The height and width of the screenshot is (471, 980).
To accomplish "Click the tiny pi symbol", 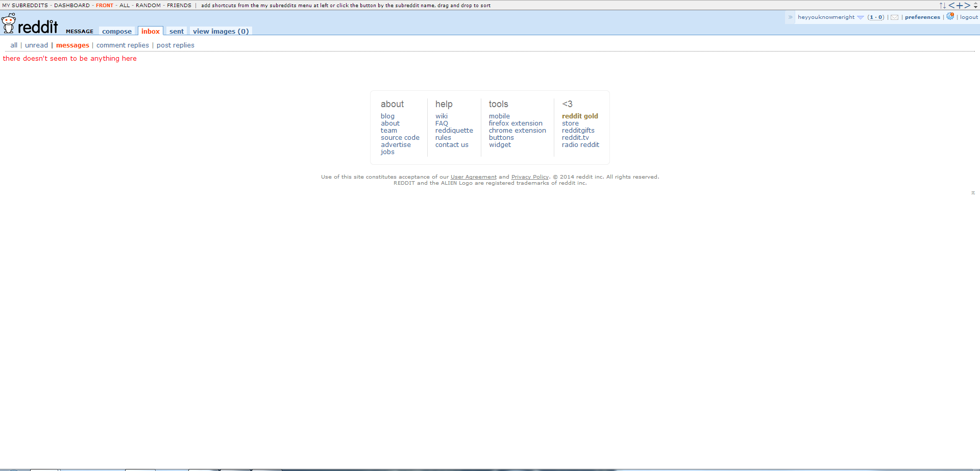I will (x=973, y=193).
